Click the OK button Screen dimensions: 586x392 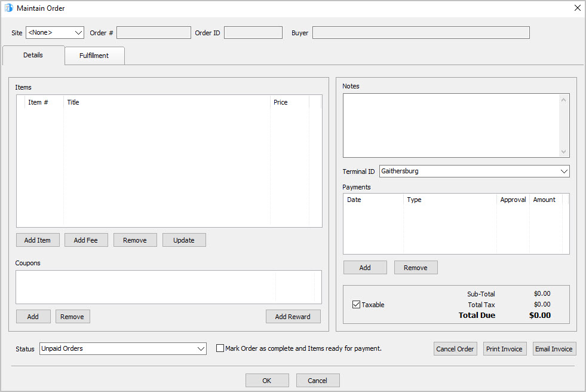pyautogui.click(x=267, y=381)
